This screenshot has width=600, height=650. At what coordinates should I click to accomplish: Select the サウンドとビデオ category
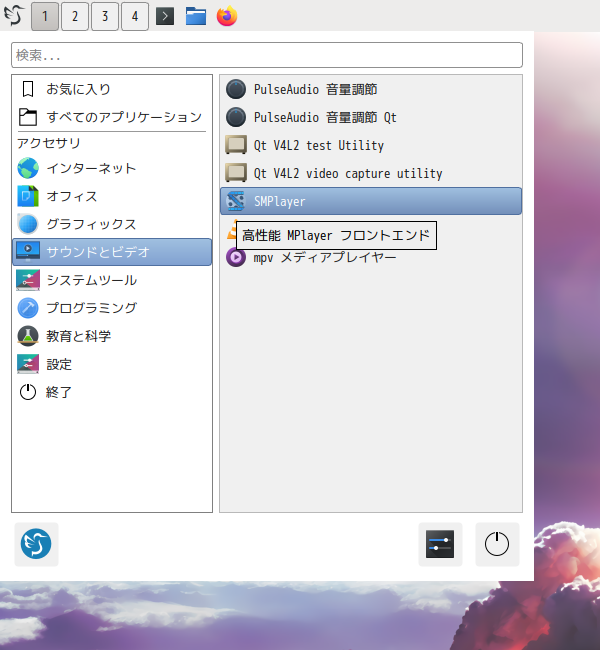click(112, 252)
